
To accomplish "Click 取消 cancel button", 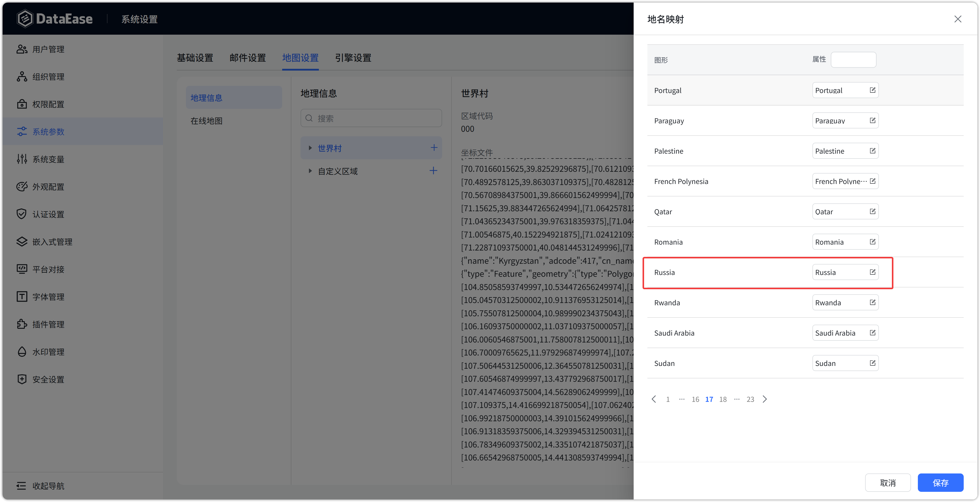I will tap(888, 483).
